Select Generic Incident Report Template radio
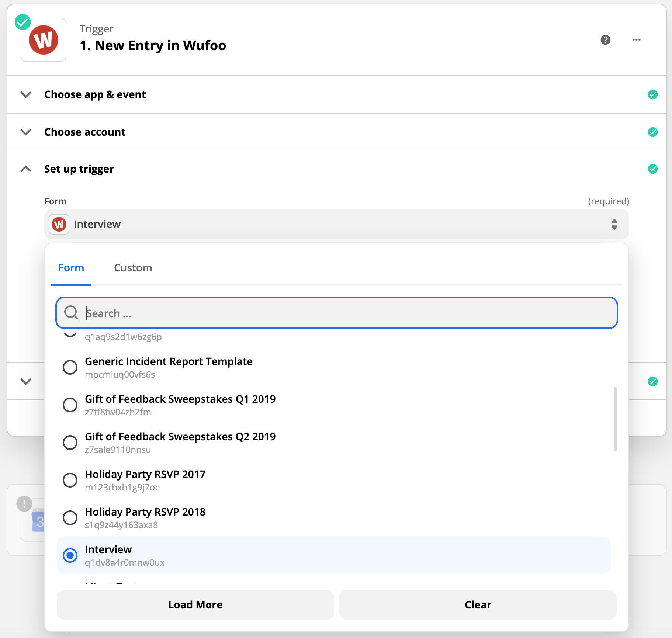Screen dimensions: 672x638 coord(70,367)
